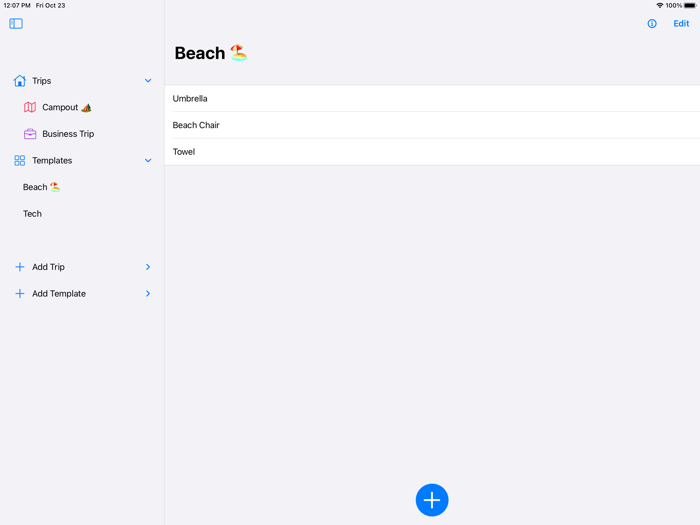Select the Tech template

[x=32, y=214]
